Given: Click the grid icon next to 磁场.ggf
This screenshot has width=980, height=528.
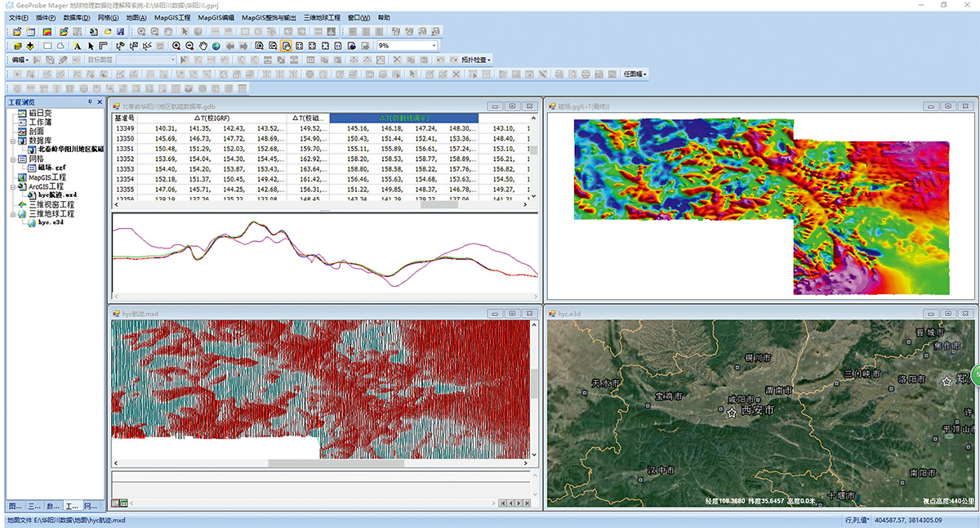Looking at the screenshot, I should coord(31,168).
